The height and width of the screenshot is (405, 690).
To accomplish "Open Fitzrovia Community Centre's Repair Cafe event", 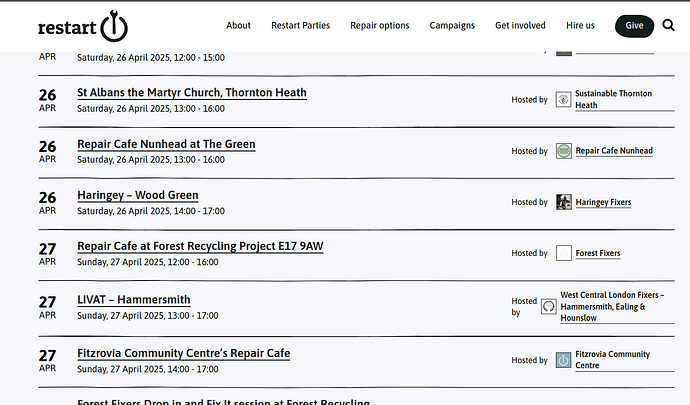I will 184,353.
